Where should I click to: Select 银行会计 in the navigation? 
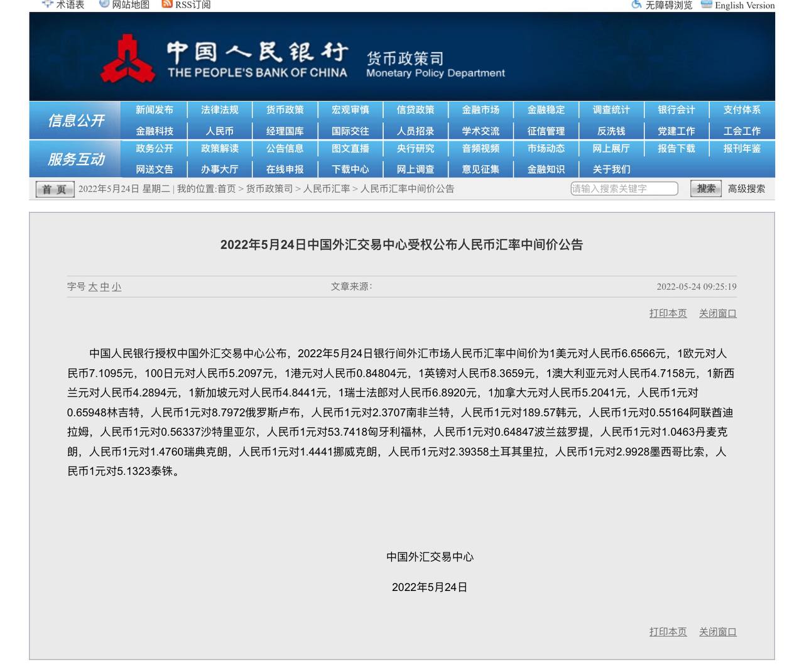click(676, 110)
